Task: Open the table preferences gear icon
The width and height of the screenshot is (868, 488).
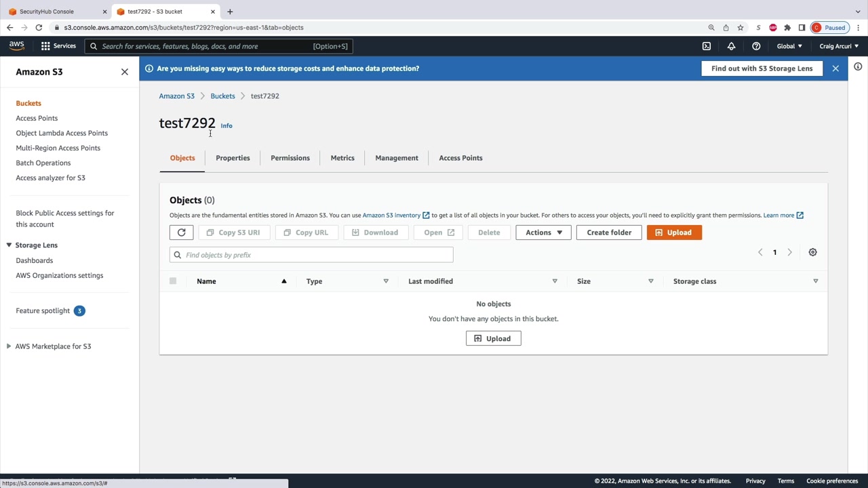Action: (x=812, y=252)
